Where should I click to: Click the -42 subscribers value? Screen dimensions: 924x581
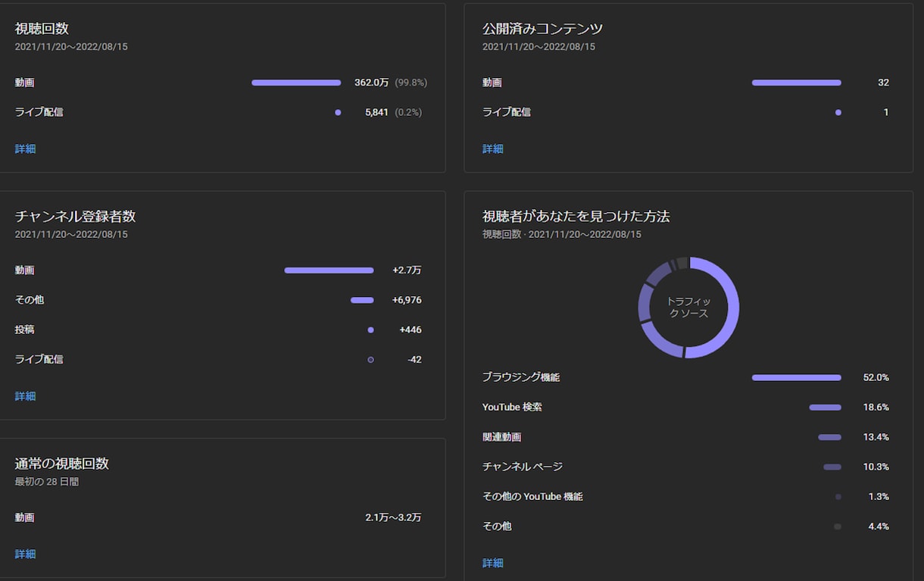pyautogui.click(x=414, y=360)
